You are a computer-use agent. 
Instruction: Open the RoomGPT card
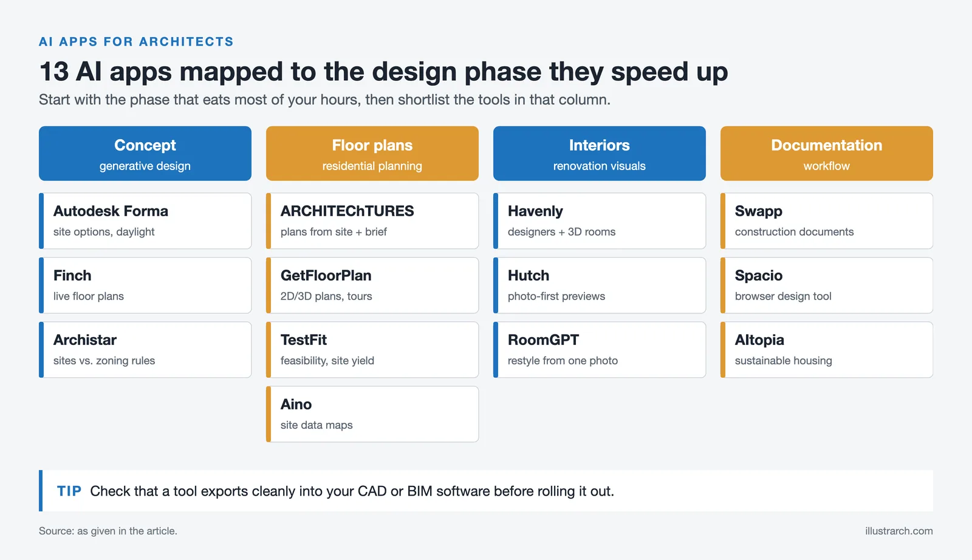tap(600, 350)
